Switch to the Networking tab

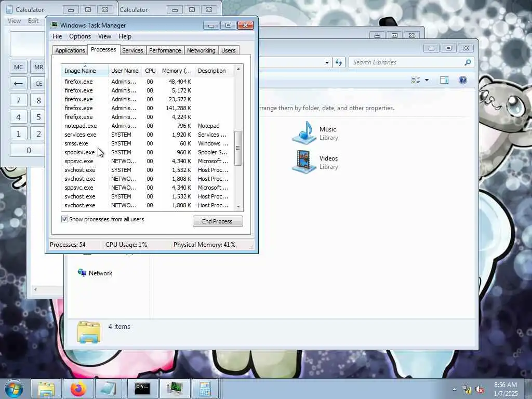click(201, 50)
